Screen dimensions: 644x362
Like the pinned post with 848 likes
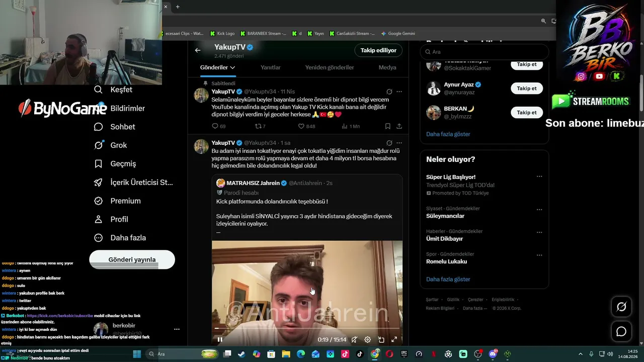[301, 126]
